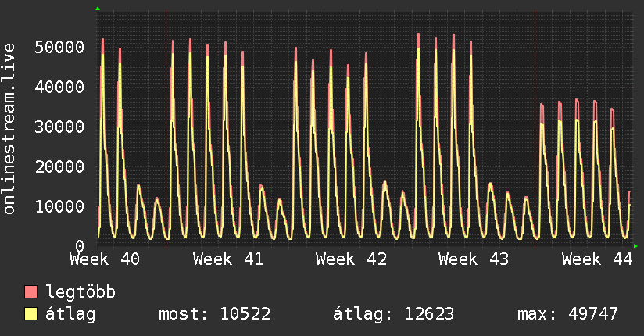
Task: Click the 50000 y-axis value
Action: pyautogui.click(x=59, y=47)
